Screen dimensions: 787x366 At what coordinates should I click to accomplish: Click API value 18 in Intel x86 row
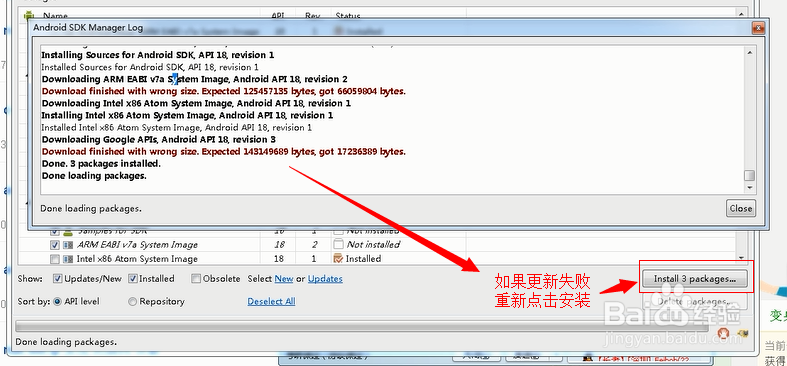(279, 259)
